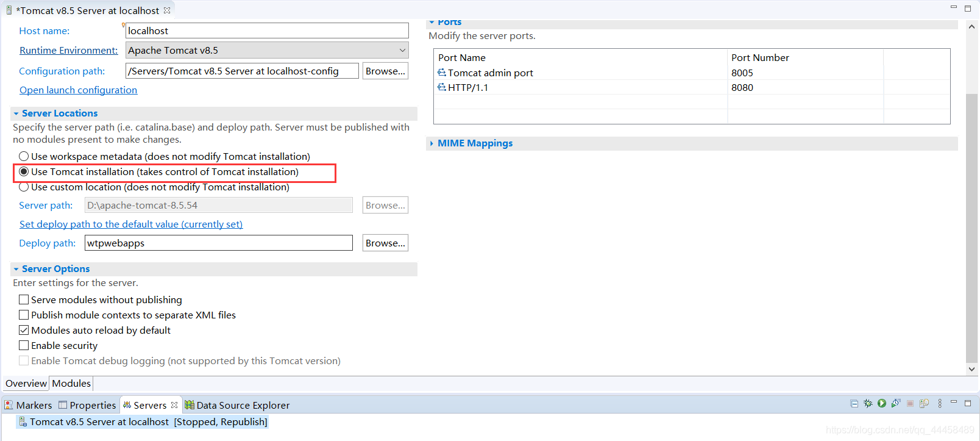The height and width of the screenshot is (441, 980).
Task: Collapse Server Options section
Action: (16, 269)
